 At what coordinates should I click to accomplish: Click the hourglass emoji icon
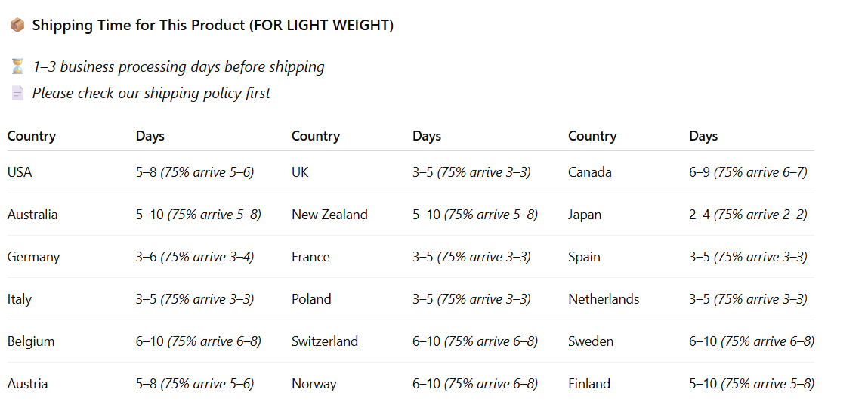click(17, 66)
